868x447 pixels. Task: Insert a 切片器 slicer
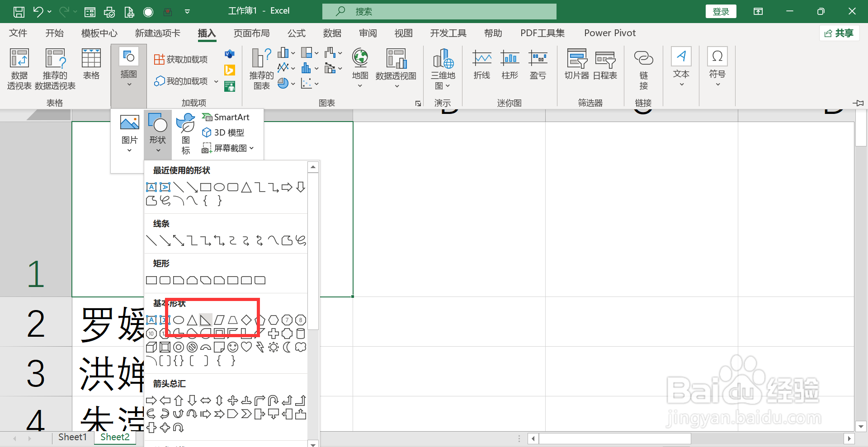click(577, 64)
